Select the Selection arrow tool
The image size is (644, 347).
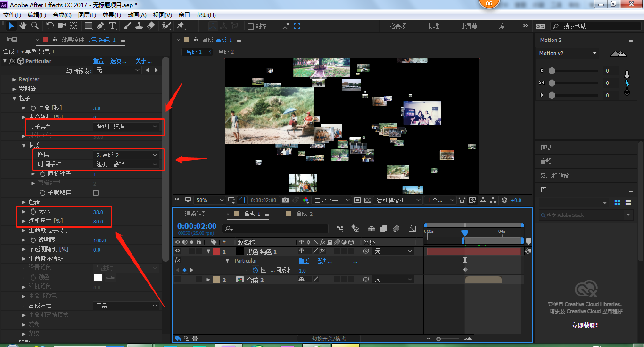12,25
